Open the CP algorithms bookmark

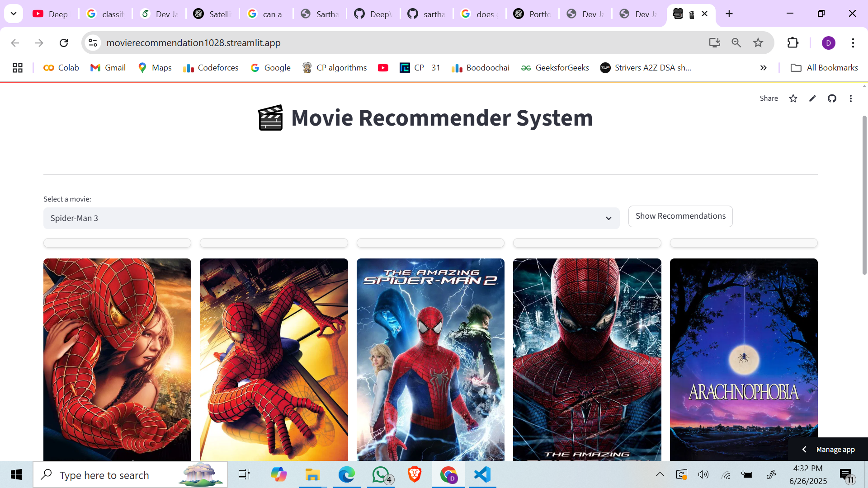point(335,68)
